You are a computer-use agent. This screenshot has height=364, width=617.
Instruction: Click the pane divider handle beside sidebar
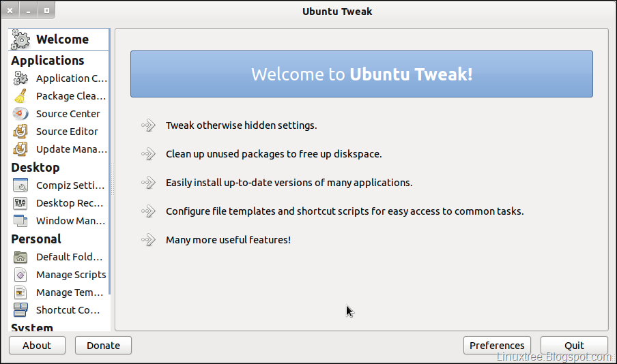pyautogui.click(x=113, y=179)
